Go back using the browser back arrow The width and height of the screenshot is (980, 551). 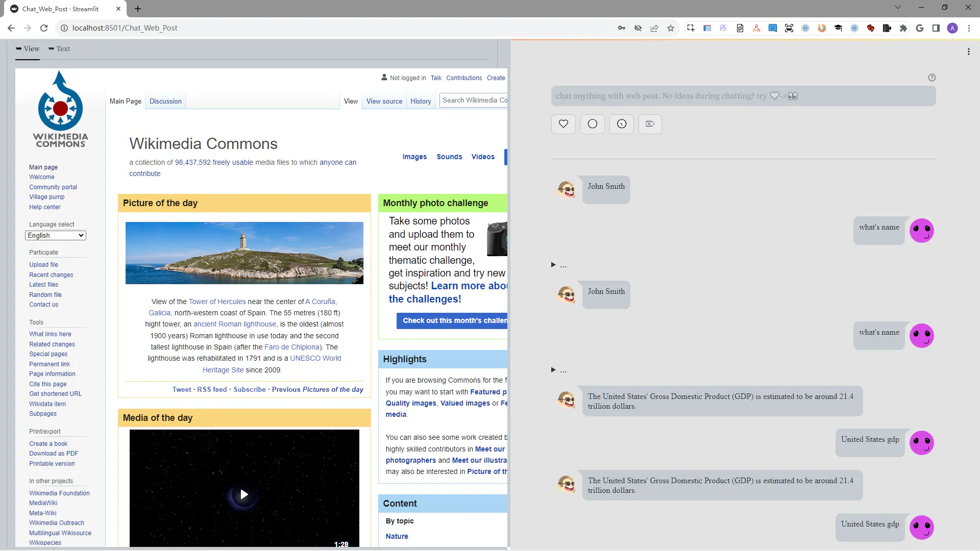pyautogui.click(x=11, y=28)
